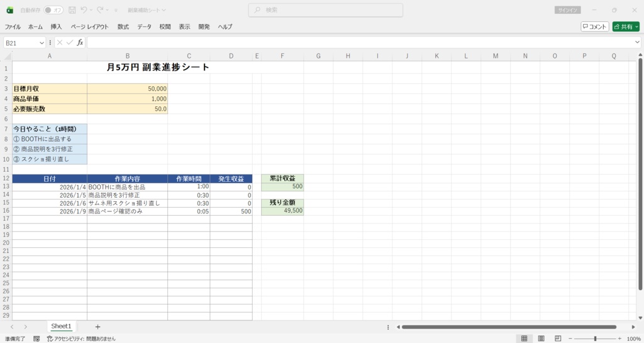Expand the formula bar with chevron
Screen dimensions: 644x343
tap(637, 42)
